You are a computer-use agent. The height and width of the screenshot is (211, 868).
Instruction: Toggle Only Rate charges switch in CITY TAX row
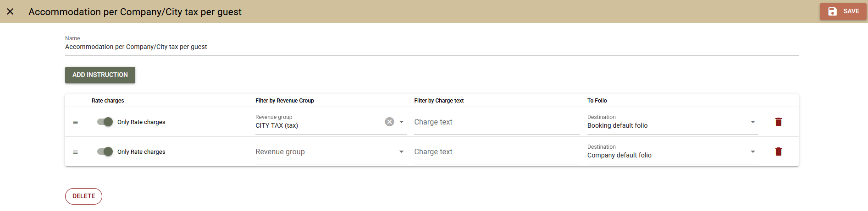105,122
